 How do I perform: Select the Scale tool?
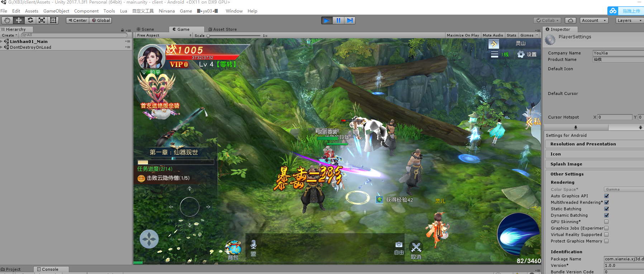coord(42,20)
